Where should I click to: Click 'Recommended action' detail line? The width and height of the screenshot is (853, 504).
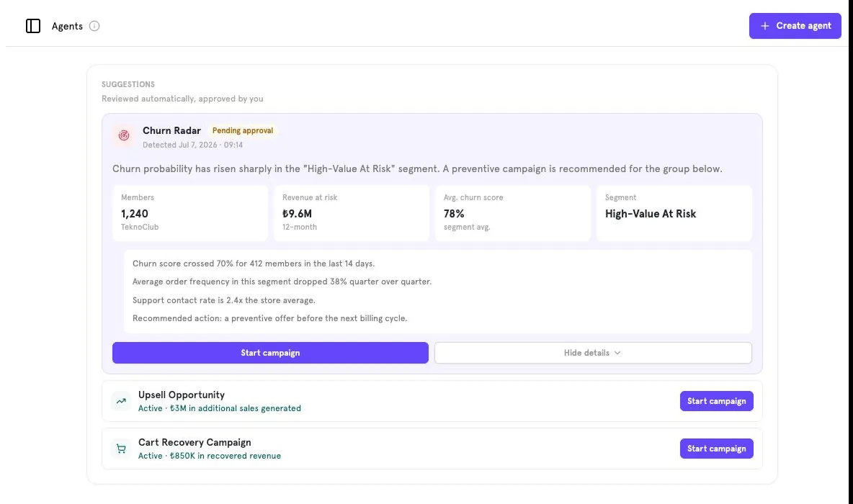point(269,318)
